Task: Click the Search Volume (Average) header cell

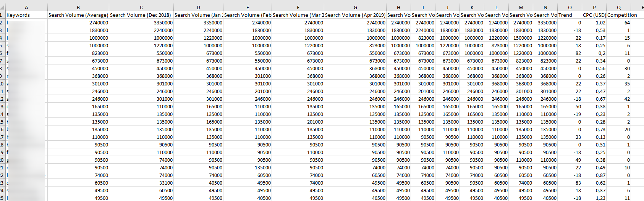Action: (x=78, y=15)
